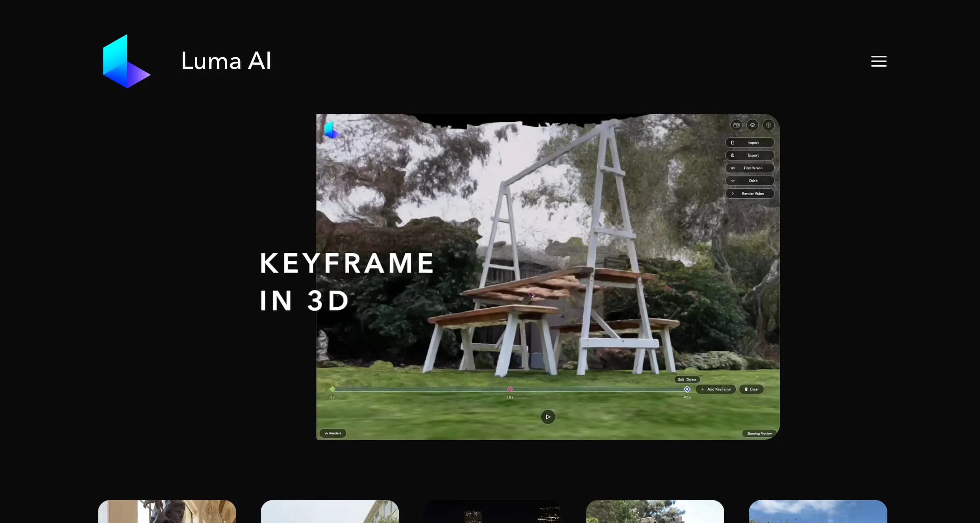Click the 3D cube icon
Screen dimensions: 980x523
(x=768, y=125)
